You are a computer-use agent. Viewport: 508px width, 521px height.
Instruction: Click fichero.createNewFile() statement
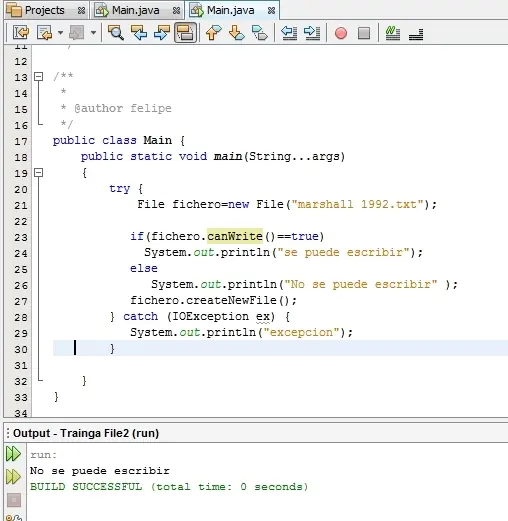[213, 300]
